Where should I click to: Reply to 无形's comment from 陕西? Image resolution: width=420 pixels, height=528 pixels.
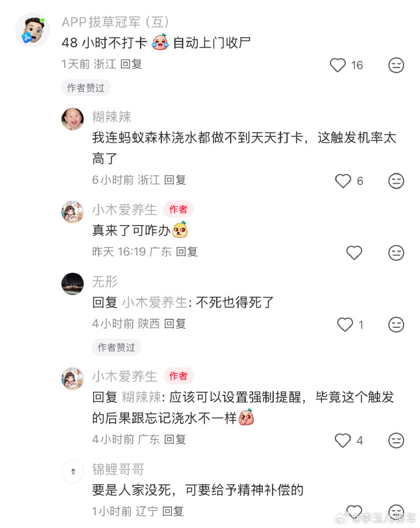175,324
